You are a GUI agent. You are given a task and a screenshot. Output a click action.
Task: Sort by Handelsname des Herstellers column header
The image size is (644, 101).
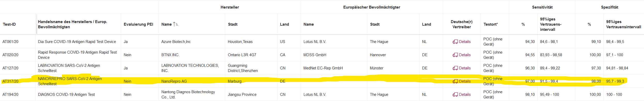point(73,24)
